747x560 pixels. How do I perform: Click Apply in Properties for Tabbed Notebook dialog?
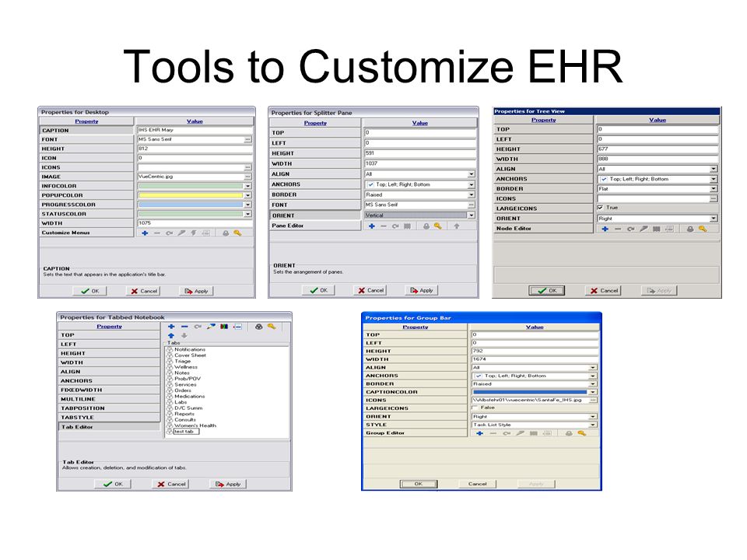(228, 484)
